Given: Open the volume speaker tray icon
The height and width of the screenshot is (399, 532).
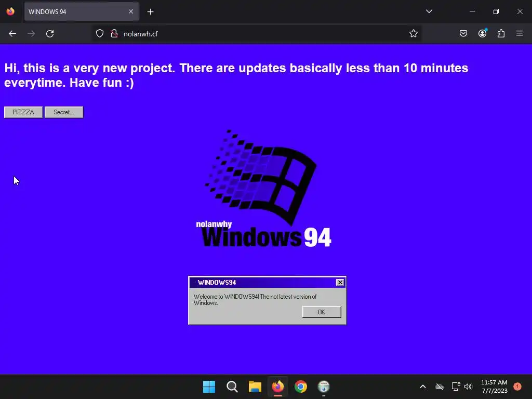Looking at the screenshot, I should [468, 387].
